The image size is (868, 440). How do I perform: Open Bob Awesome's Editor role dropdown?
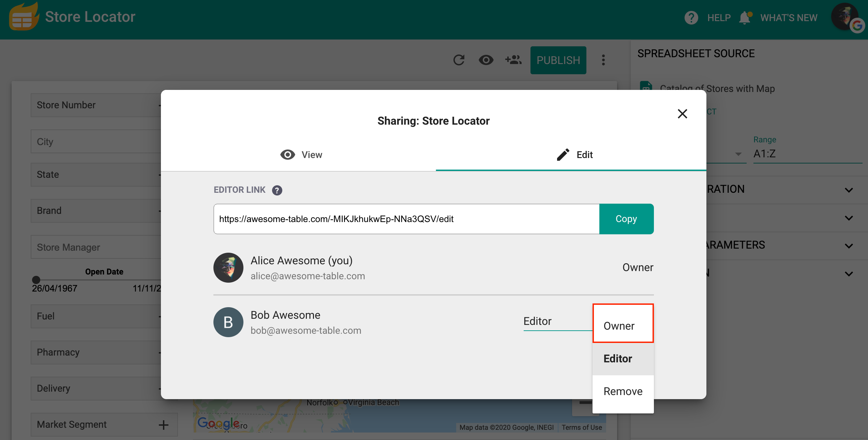[558, 321]
